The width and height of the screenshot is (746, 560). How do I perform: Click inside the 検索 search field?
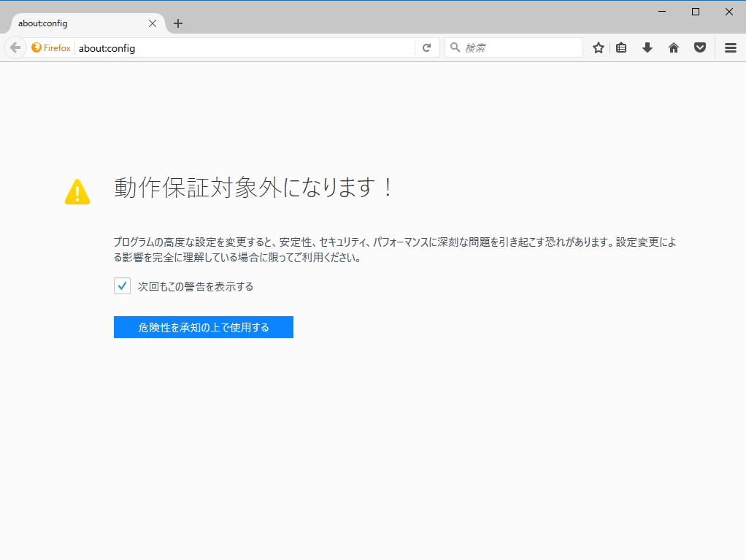(511, 47)
